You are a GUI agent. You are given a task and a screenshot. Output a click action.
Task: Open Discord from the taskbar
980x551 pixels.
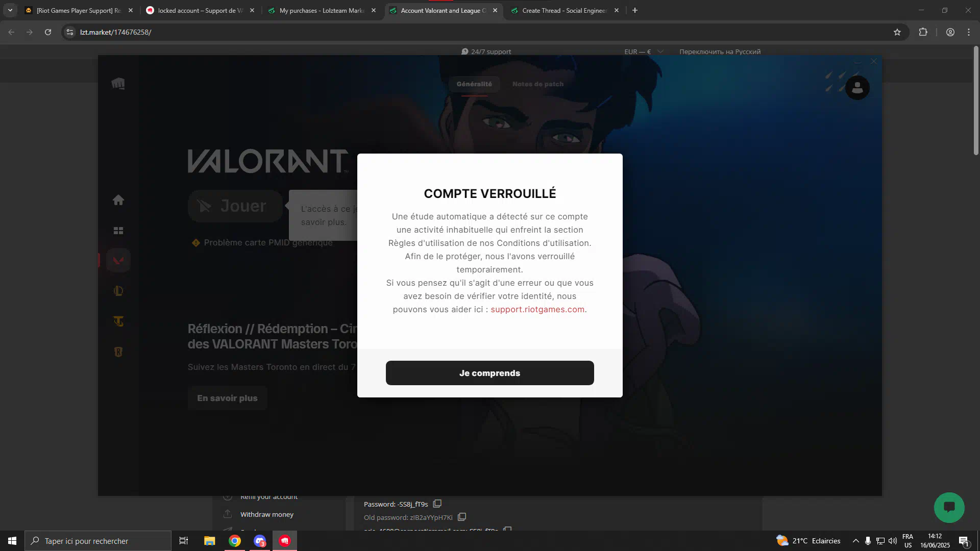[260, 541]
